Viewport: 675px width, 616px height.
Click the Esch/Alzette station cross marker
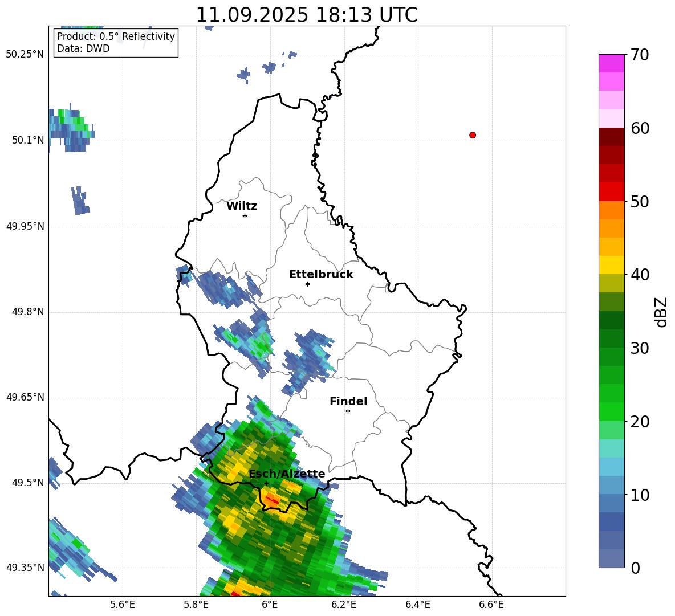(x=266, y=483)
